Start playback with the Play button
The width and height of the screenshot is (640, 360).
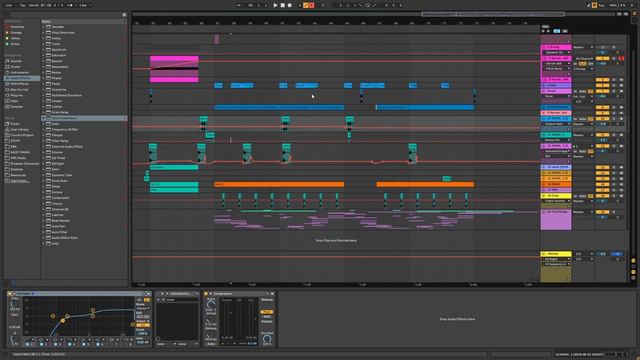276,5
